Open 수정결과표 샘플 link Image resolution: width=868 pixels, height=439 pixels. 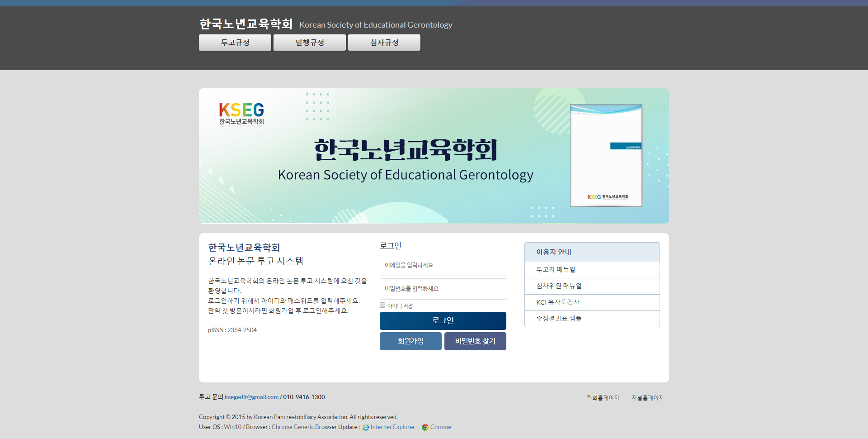pos(592,319)
